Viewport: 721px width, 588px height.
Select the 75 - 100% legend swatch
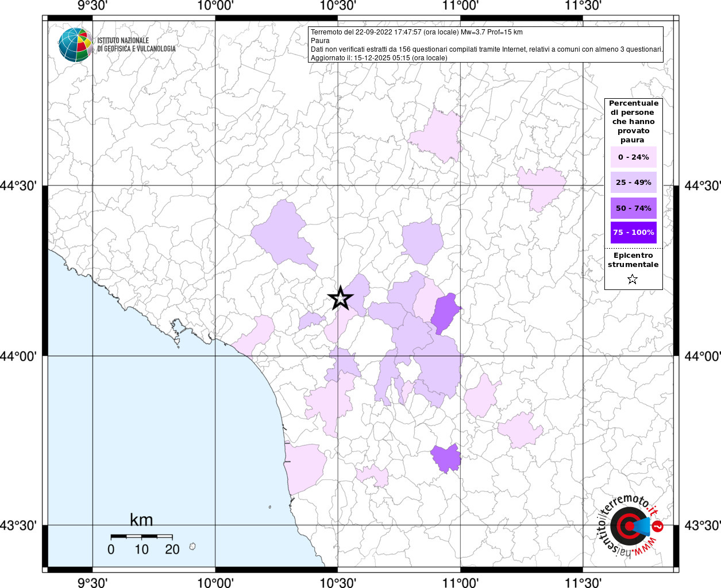(633, 233)
